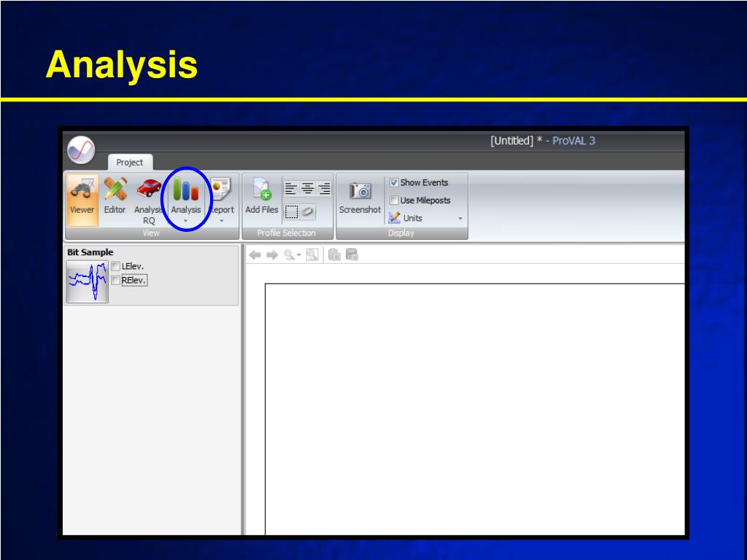Open Analysis RQ with the red car icon
Viewport: 747px width, 560px height.
pyautogui.click(x=148, y=200)
